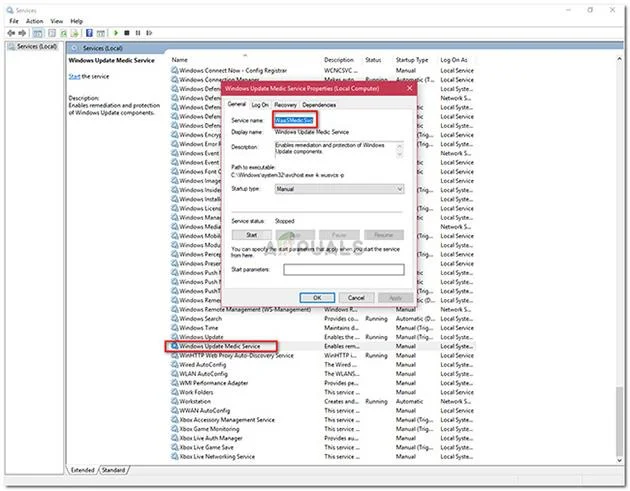Open the Startup type dropdown
Screen dimensions: 630x491
(x=339, y=189)
